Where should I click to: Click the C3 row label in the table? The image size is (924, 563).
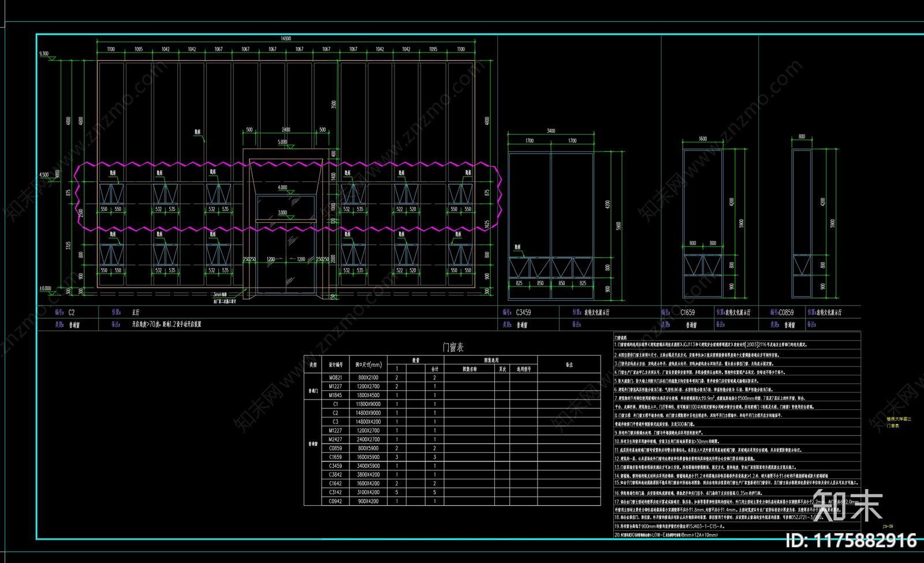tap(336, 422)
